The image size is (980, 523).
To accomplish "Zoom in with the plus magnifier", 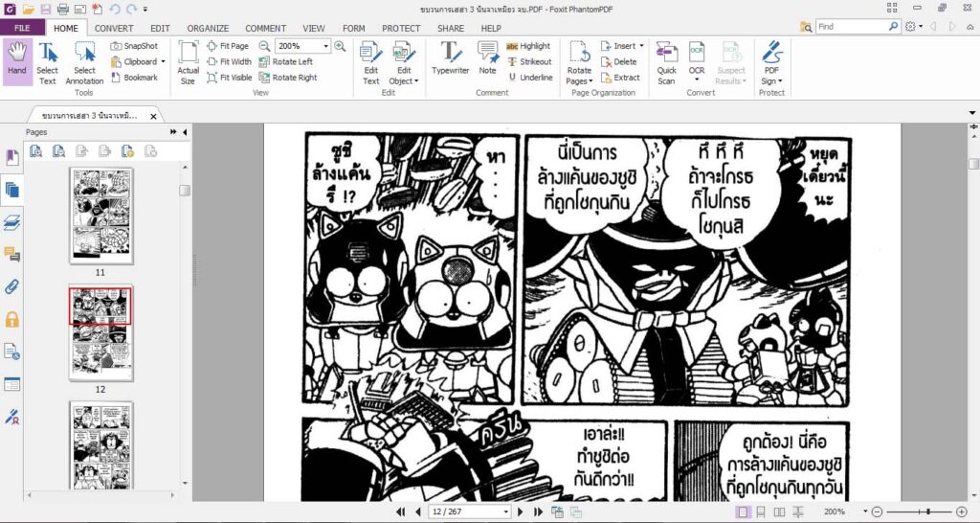I will click(x=340, y=46).
